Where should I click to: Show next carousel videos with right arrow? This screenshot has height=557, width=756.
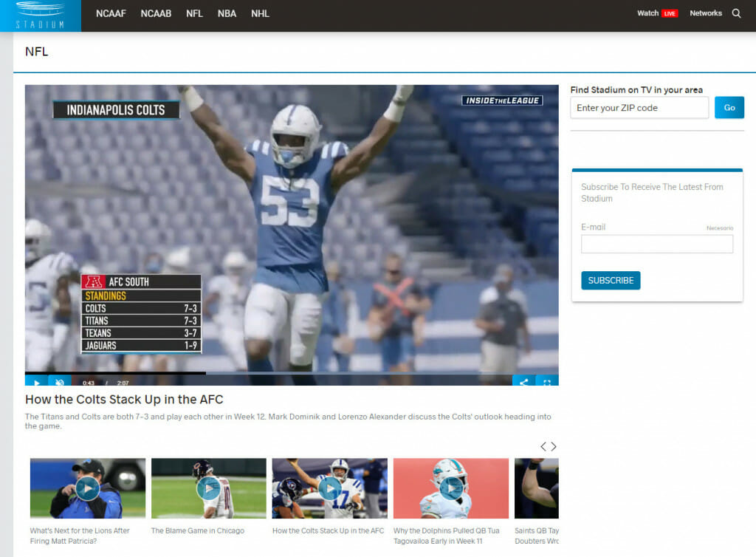point(554,447)
